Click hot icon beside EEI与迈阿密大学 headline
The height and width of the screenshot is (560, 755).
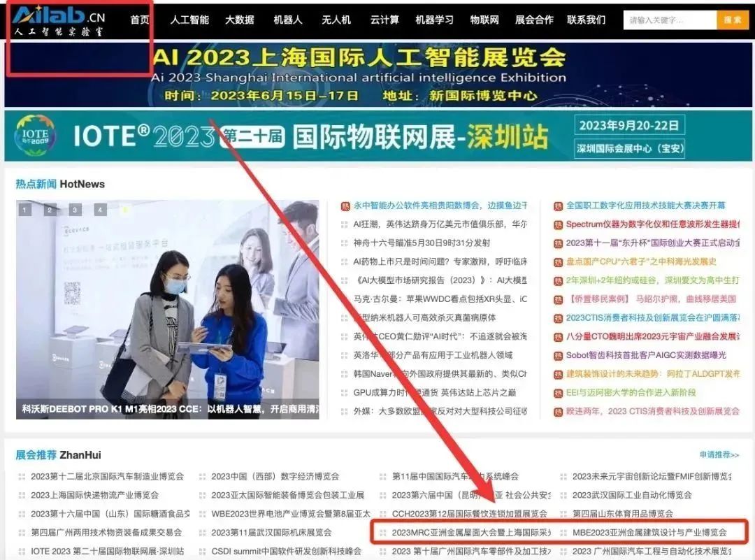pos(558,393)
